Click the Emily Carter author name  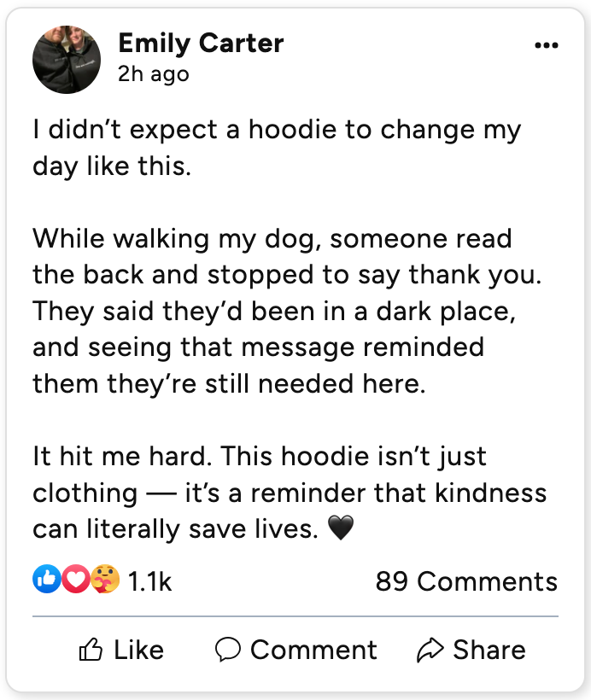pyautogui.click(x=201, y=43)
